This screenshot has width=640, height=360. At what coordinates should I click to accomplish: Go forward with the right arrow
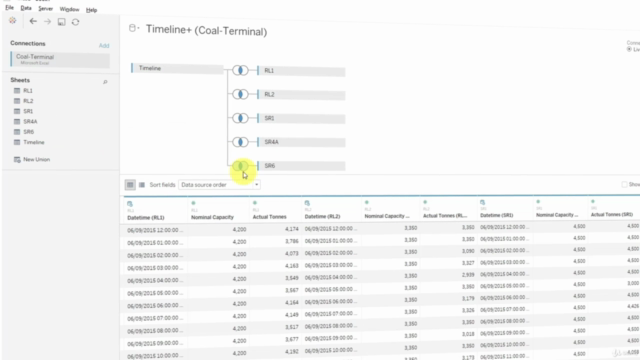(47, 21)
